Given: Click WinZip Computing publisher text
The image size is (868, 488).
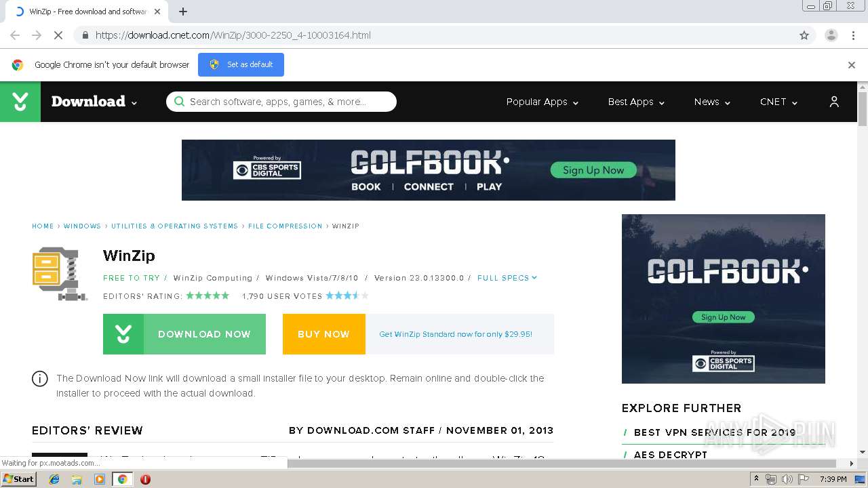Looking at the screenshot, I should [213, 278].
